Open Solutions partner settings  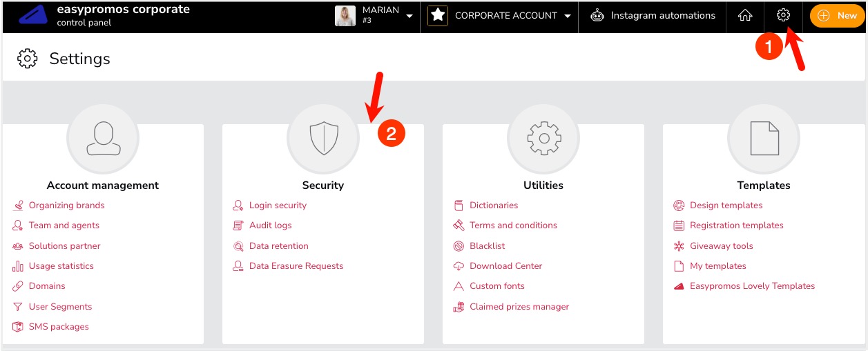pyautogui.click(x=65, y=246)
